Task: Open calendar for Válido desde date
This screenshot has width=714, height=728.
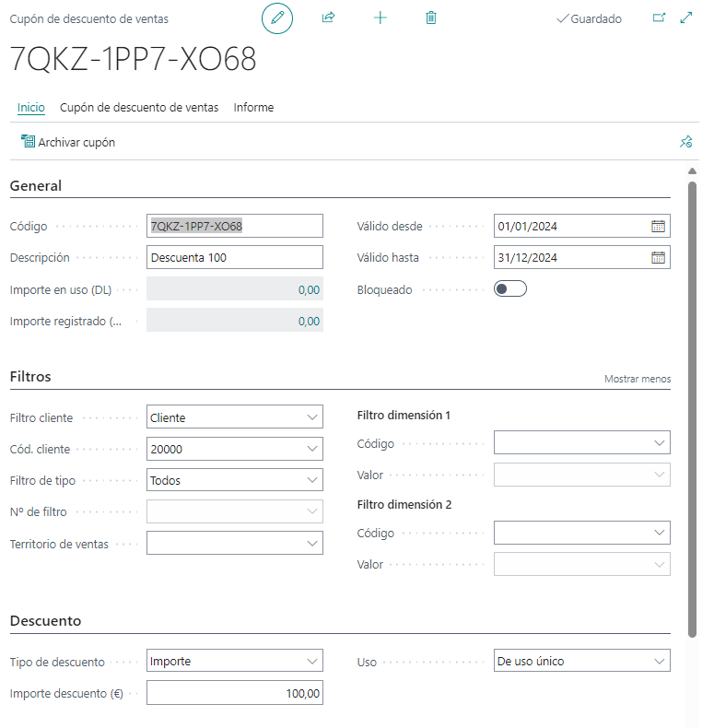Action: [658, 226]
